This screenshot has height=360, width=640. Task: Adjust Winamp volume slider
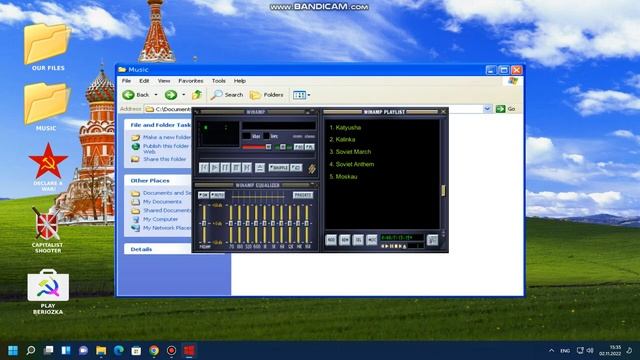[257, 147]
